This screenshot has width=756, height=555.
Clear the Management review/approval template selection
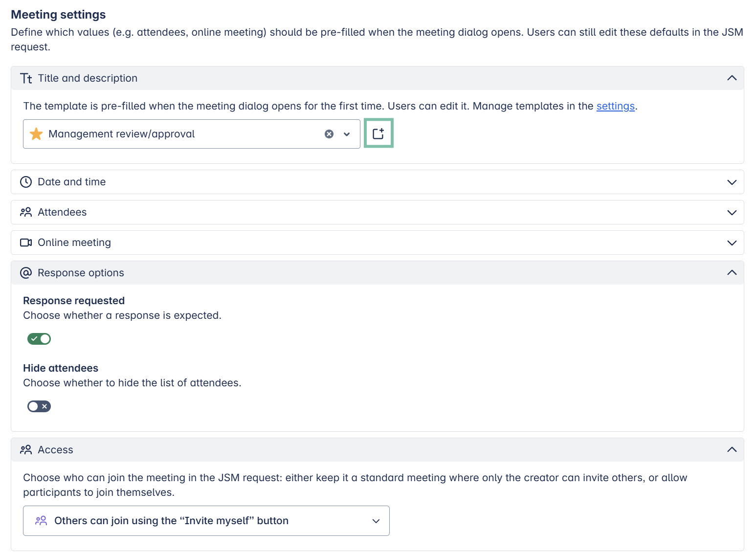[x=329, y=134]
